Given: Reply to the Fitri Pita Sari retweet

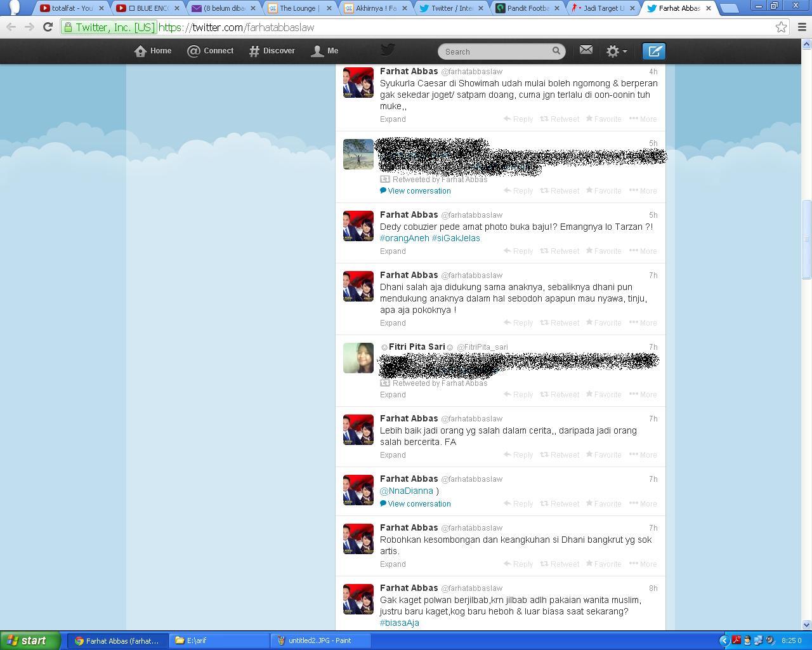Looking at the screenshot, I should point(518,395).
